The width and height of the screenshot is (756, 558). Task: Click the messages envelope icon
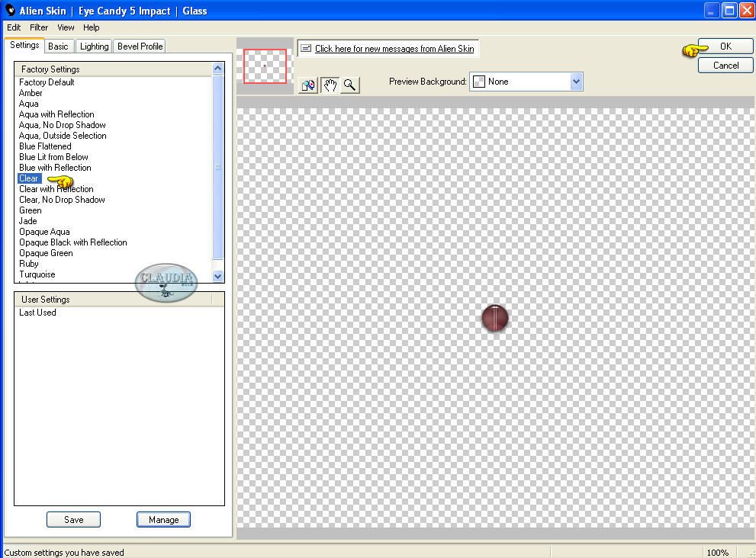[x=306, y=48]
